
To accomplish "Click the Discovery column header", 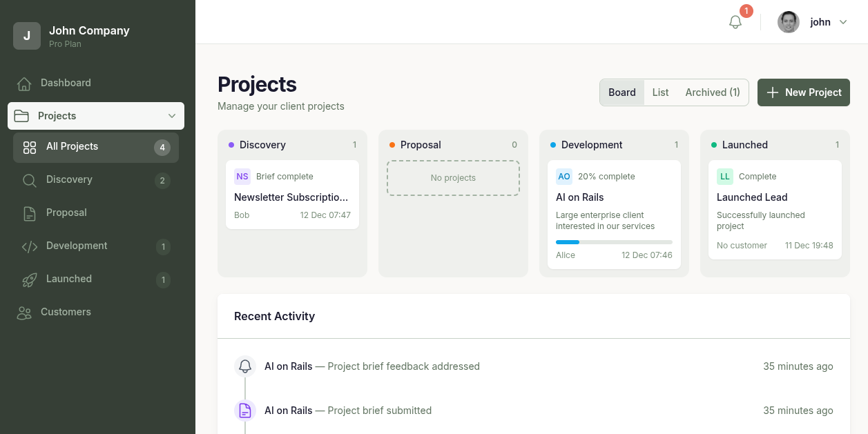I will click(292, 145).
